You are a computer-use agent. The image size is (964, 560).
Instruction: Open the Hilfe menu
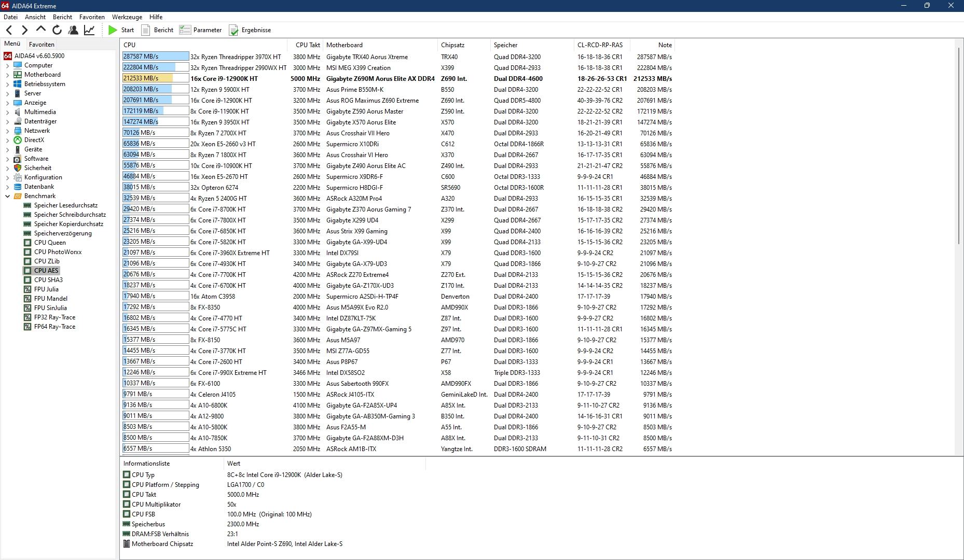(156, 17)
